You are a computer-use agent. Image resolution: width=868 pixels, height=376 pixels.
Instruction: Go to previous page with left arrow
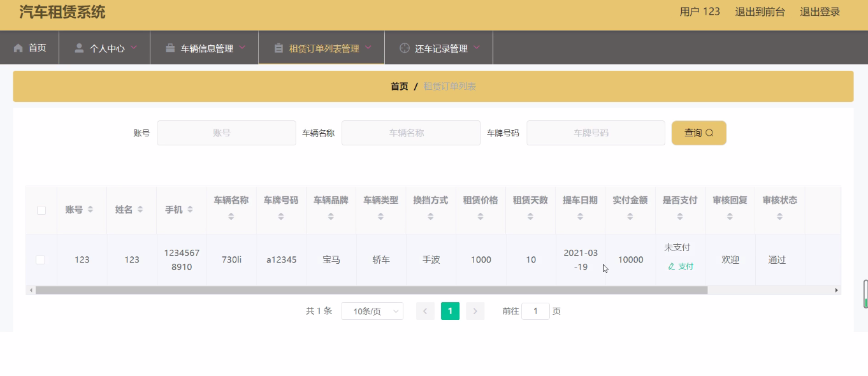(425, 311)
